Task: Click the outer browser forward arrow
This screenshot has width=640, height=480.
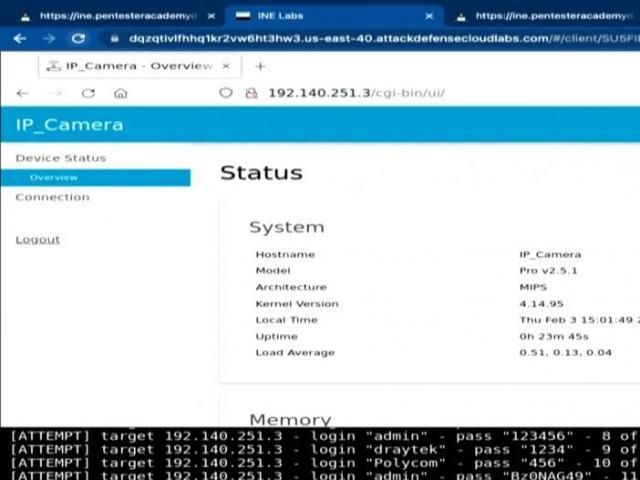Action: (x=48, y=38)
